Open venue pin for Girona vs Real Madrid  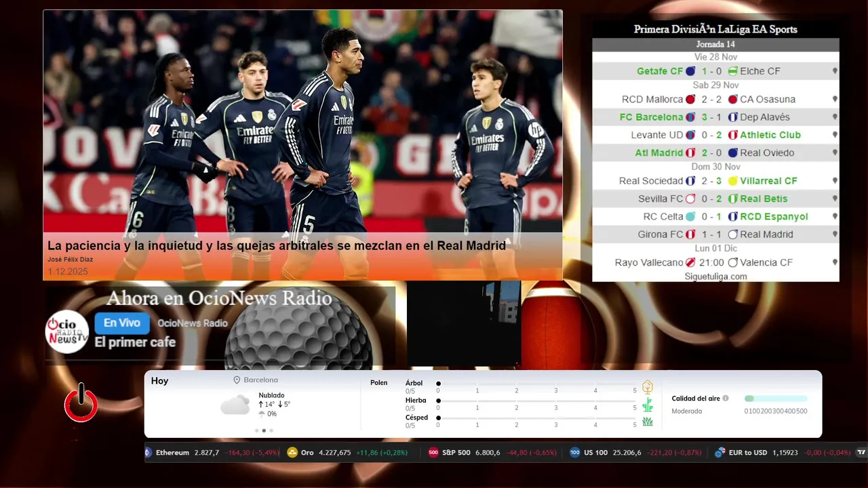tap(835, 235)
